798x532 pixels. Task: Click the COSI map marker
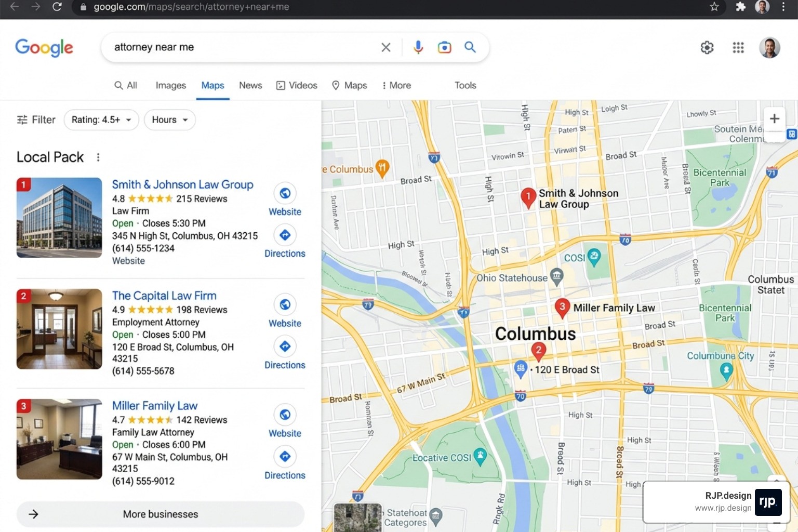594,257
